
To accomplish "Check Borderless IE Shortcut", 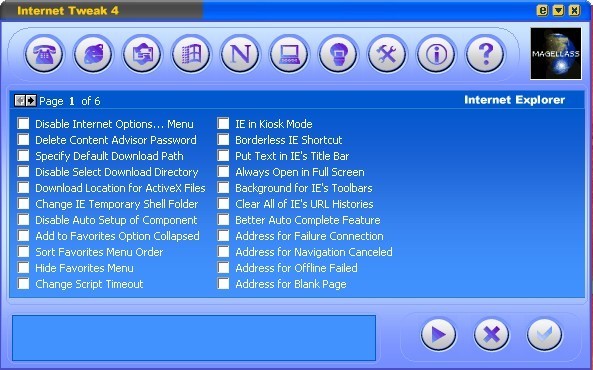I will (x=223, y=140).
